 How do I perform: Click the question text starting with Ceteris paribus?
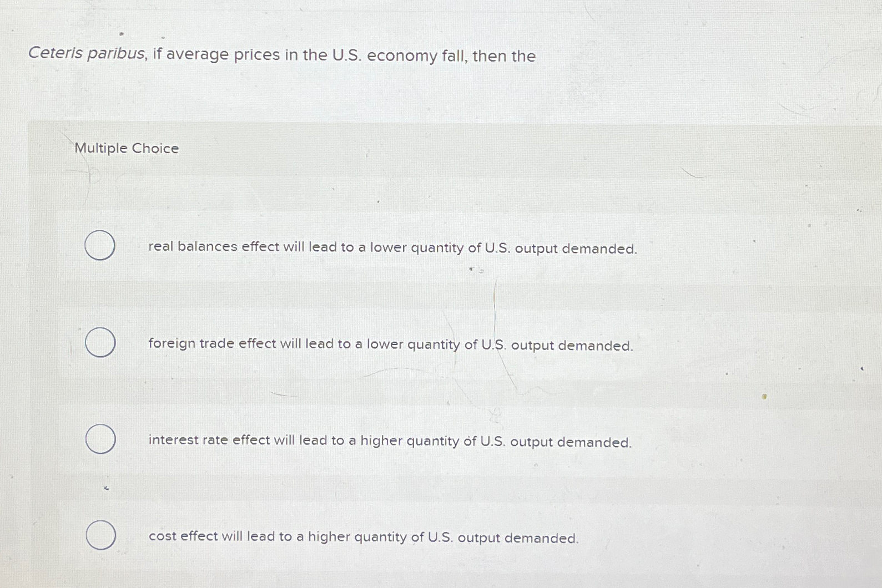point(282,55)
